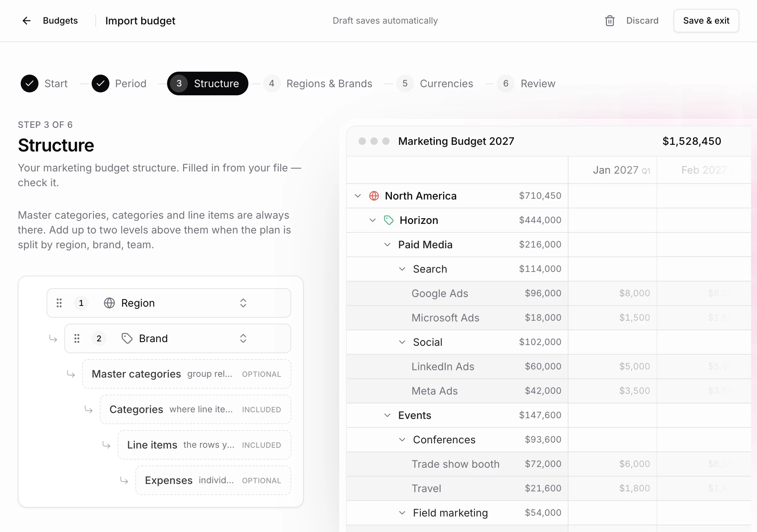Viewport: 757px width, 532px height.
Task: Click the Expenses optional level
Action: point(213,480)
